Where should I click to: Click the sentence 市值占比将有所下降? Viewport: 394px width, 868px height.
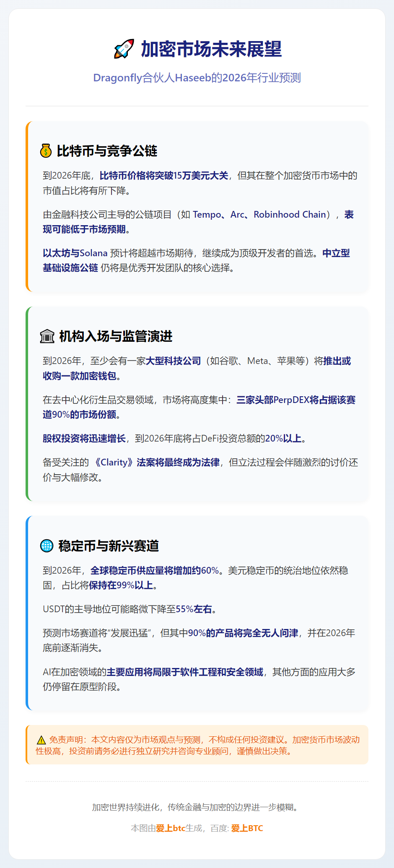87,191
